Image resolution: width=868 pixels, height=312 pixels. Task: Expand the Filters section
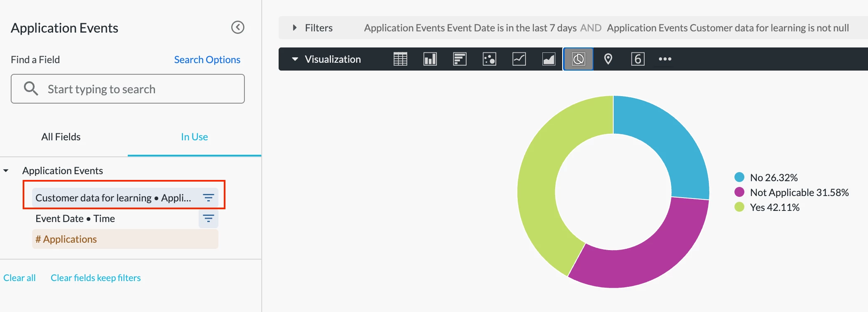[295, 28]
